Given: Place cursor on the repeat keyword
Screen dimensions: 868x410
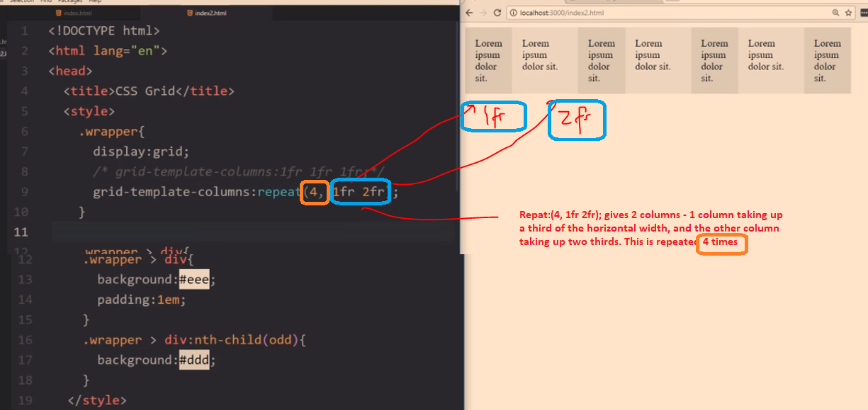Looking at the screenshot, I should click(279, 193).
